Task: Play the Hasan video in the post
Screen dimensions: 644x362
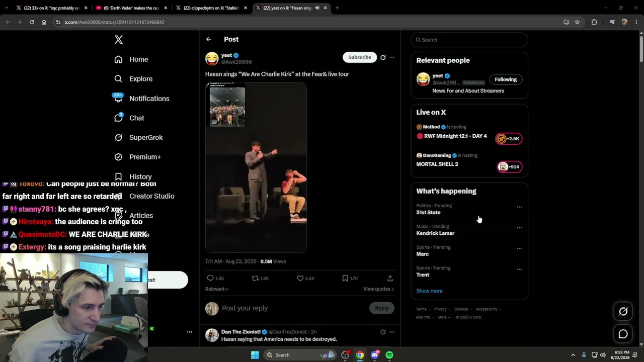Action: click(256, 167)
